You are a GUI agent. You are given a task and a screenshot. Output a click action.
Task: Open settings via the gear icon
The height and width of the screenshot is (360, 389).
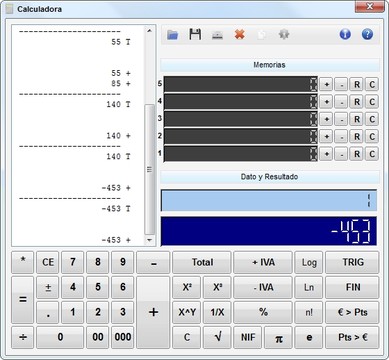point(284,34)
